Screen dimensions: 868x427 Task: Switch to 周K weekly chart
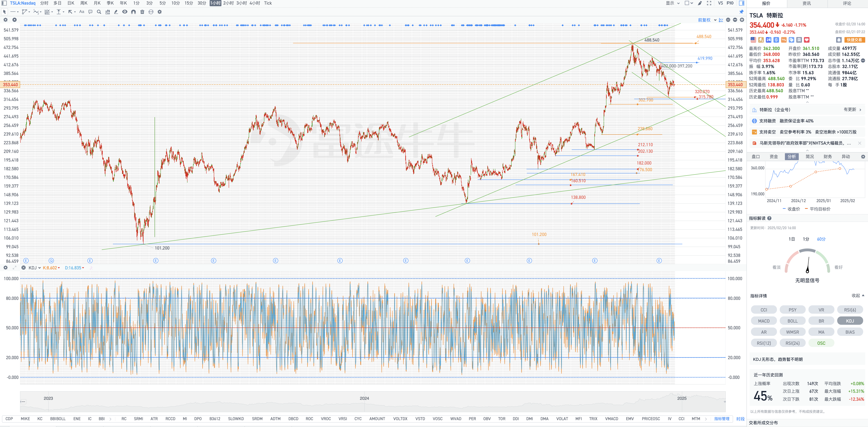click(x=84, y=3)
